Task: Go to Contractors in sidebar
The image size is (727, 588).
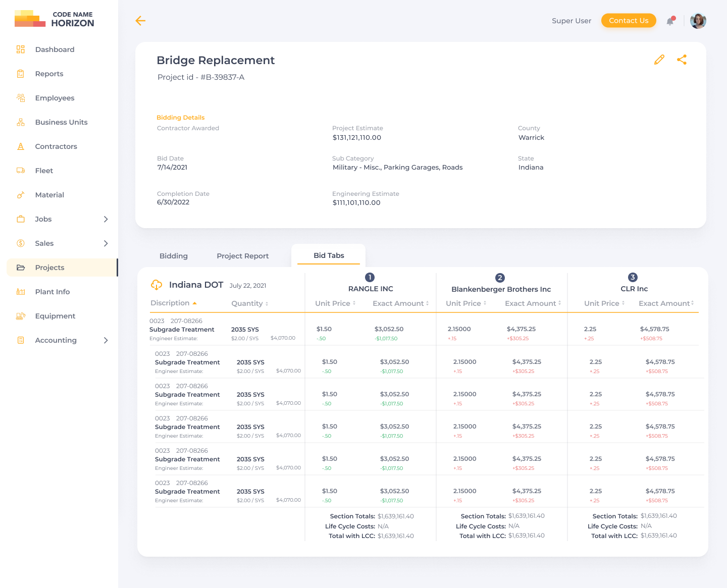Action: [x=56, y=146]
